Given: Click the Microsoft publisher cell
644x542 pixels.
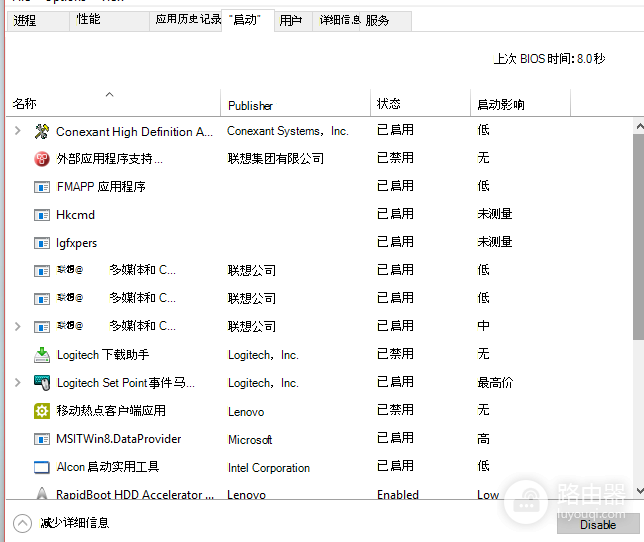Looking at the screenshot, I should (250, 440).
